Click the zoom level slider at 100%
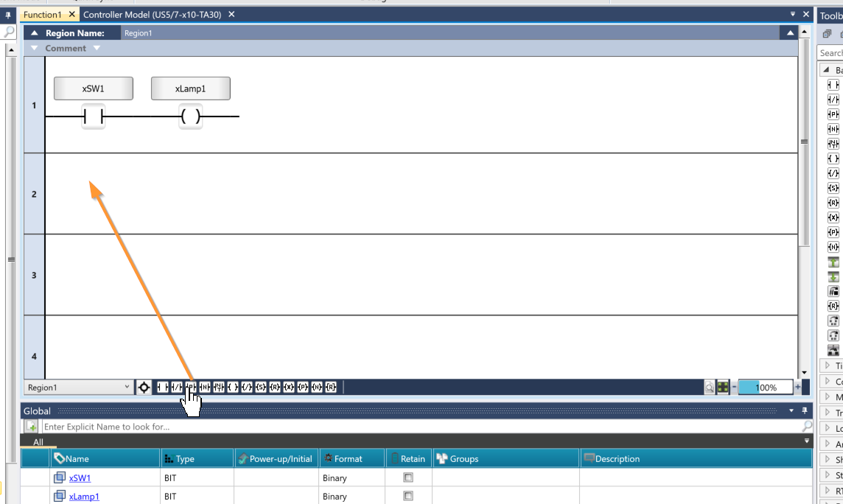 (x=765, y=388)
